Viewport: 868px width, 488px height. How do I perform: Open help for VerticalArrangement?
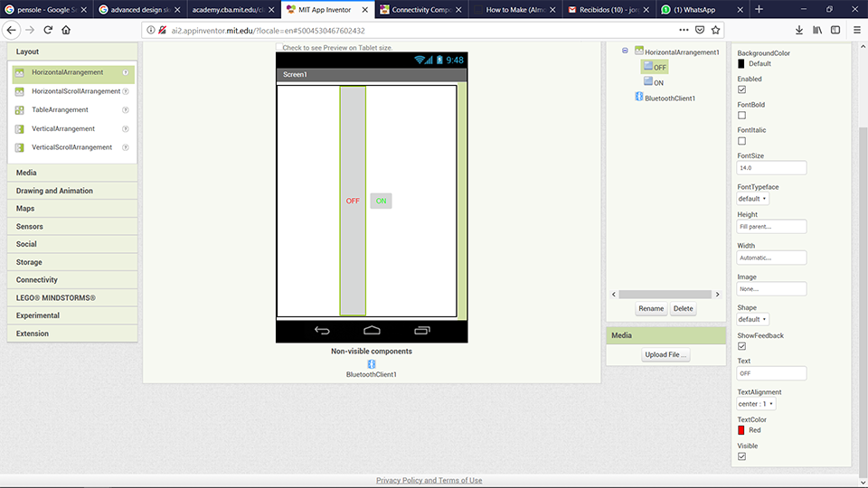126,129
